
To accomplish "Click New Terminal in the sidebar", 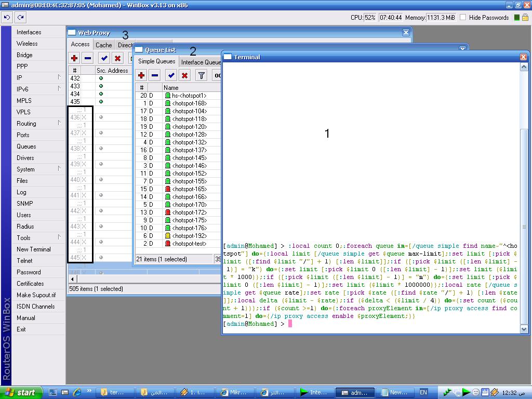I will (33, 249).
